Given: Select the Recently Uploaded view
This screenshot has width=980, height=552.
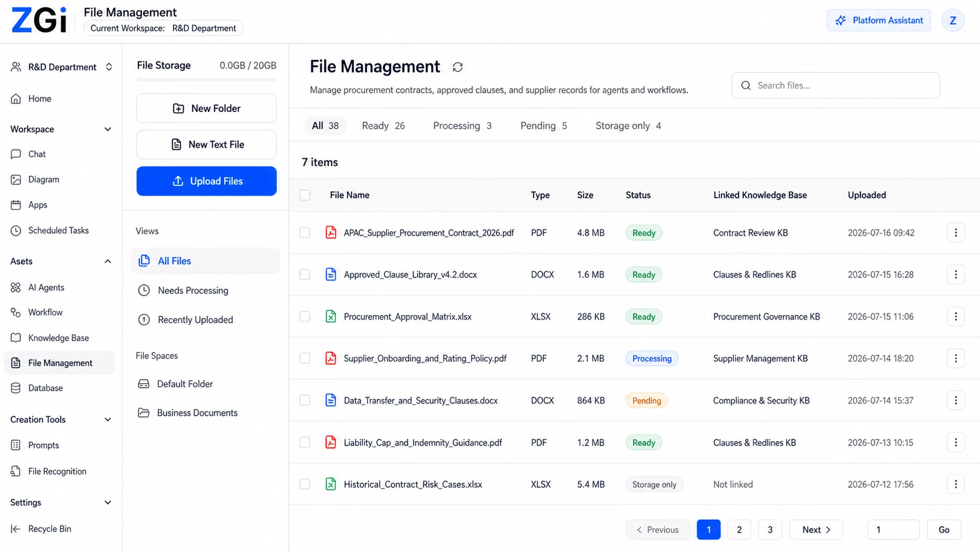Looking at the screenshot, I should pyautogui.click(x=195, y=320).
